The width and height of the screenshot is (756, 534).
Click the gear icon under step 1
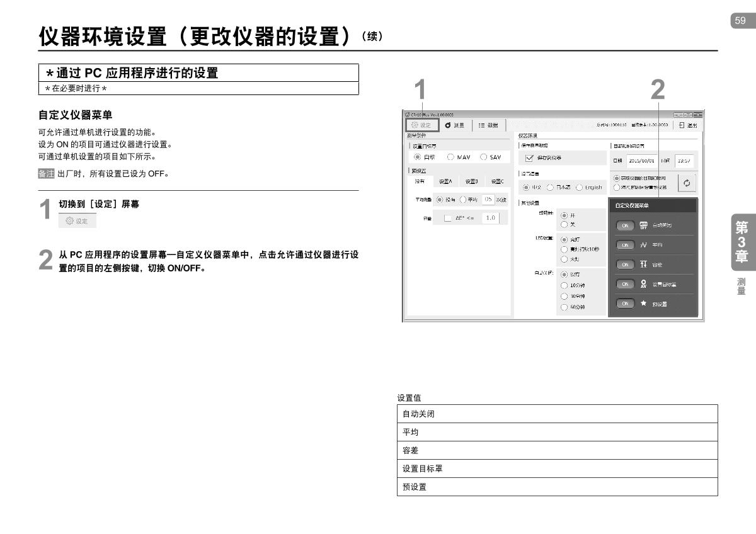[x=69, y=221]
